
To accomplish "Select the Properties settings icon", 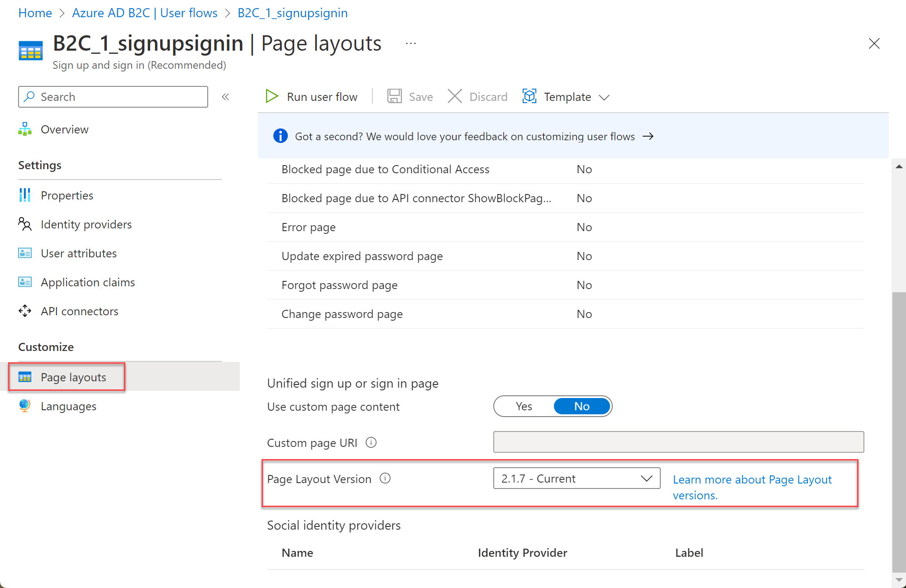I will coord(24,195).
